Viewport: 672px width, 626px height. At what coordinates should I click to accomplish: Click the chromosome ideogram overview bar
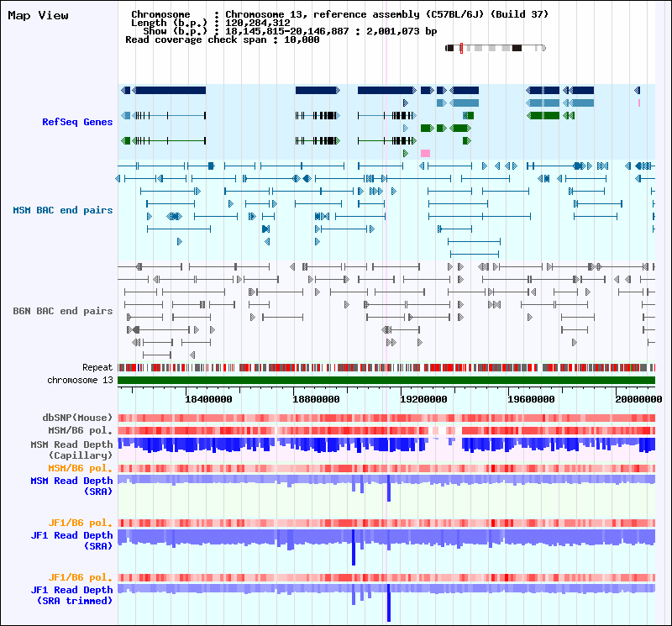[x=496, y=48]
